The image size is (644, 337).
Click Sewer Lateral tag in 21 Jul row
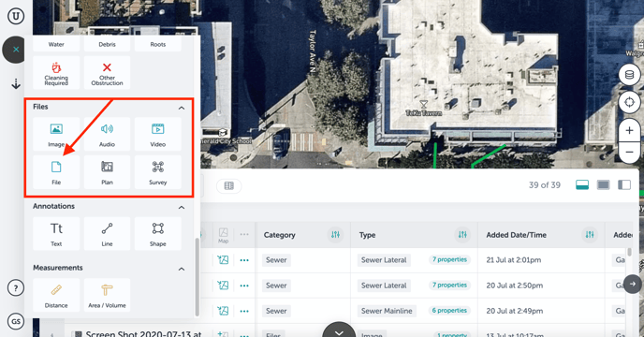384,260
